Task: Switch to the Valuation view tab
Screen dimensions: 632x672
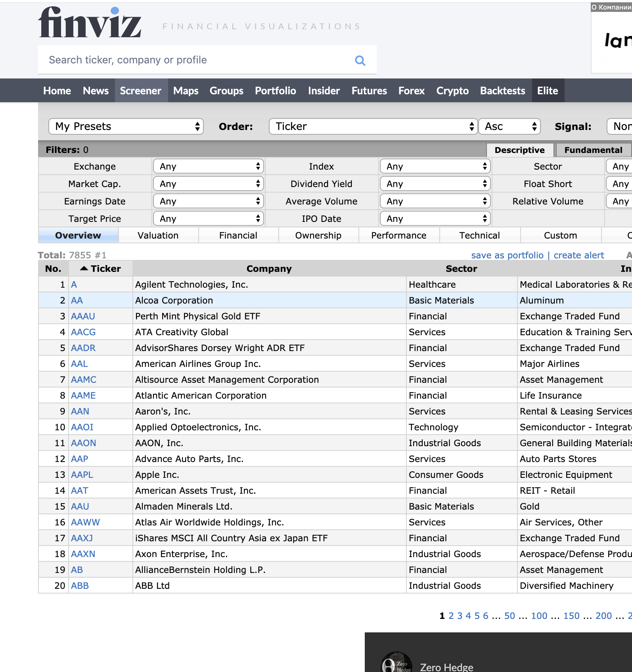Action: [x=158, y=235]
